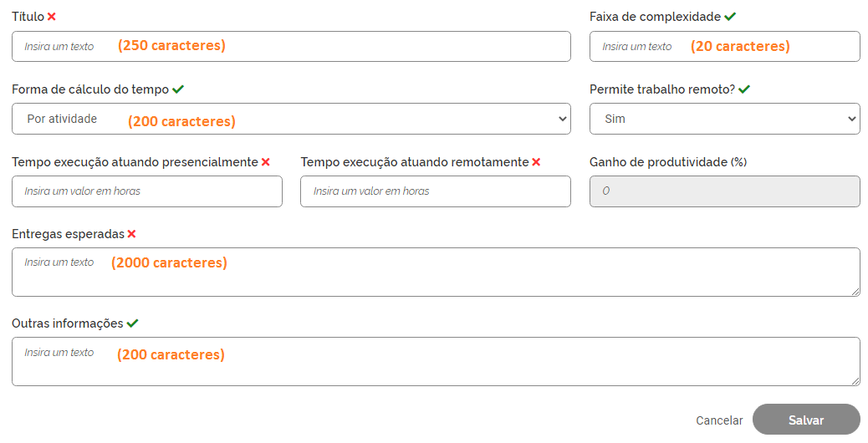The image size is (868, 443).
Task: Click red X next to Entregas esperadas
Action: tap(131, 234)
